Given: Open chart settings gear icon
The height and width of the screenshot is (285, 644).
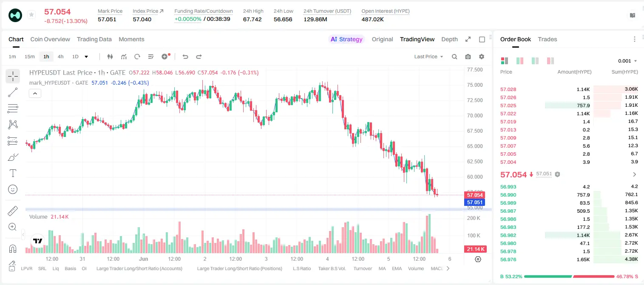Looking at the screenshot, I should tap(482, 57).
